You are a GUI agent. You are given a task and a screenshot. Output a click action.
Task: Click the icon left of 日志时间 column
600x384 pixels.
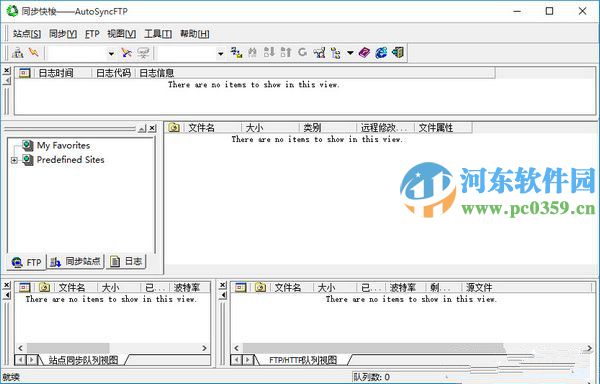click(x=24, y=73)
